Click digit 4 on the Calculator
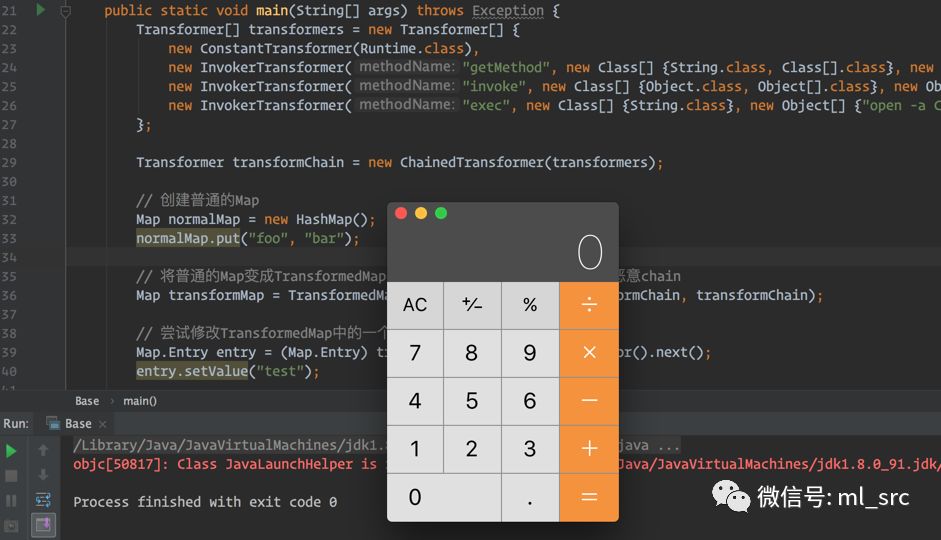Viewport: 941px width, 540px height. coord(415,401)
